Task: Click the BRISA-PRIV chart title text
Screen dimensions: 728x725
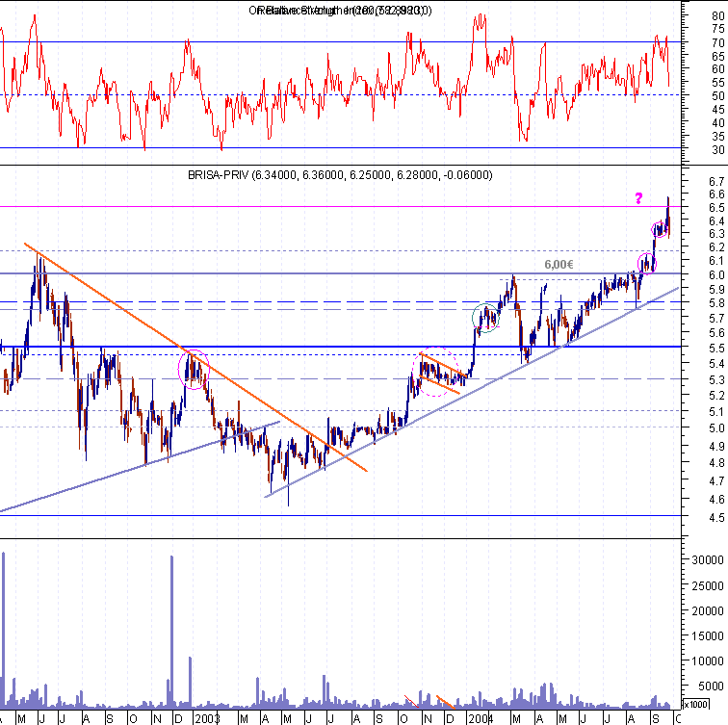Action: [340, 175]
